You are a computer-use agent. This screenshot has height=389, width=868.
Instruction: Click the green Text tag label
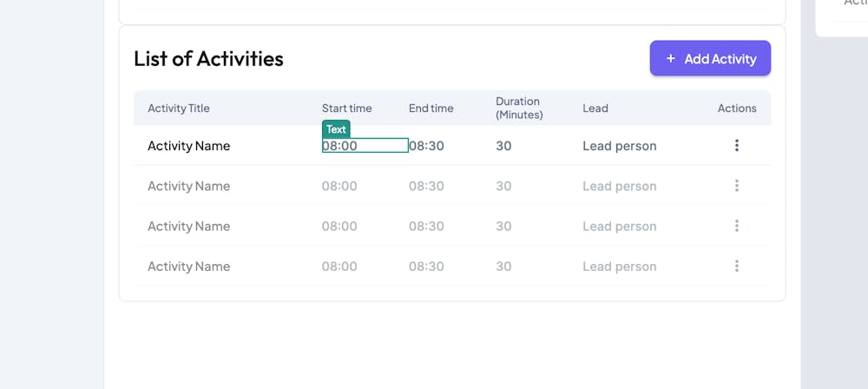[x=336, y=129]
